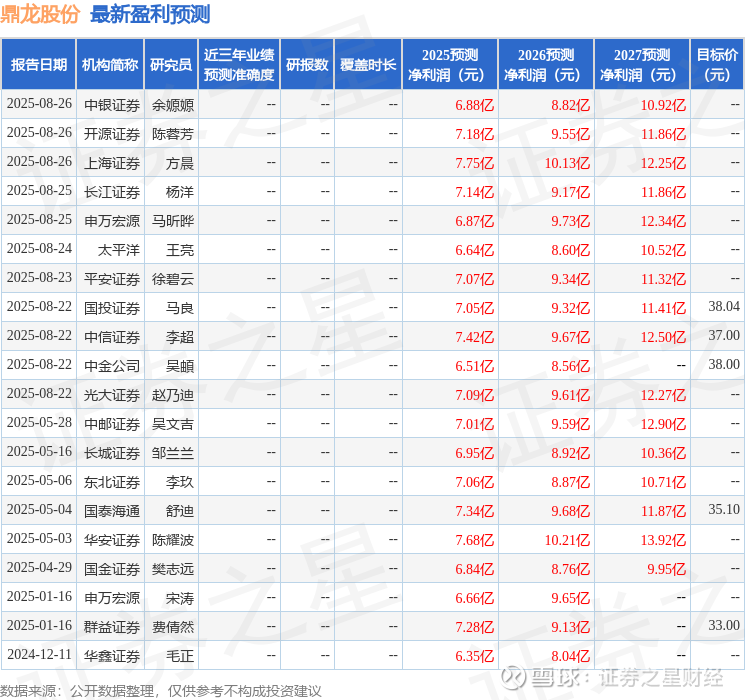Click analyst name 李超
Screen dimensions: 745x700
click(180, 337)
